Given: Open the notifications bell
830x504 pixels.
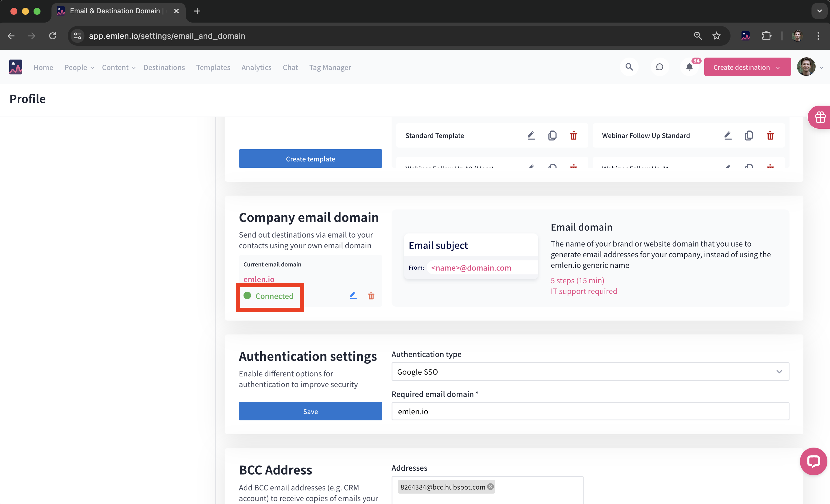Looking at the screenshot, I should click(689, 67).
